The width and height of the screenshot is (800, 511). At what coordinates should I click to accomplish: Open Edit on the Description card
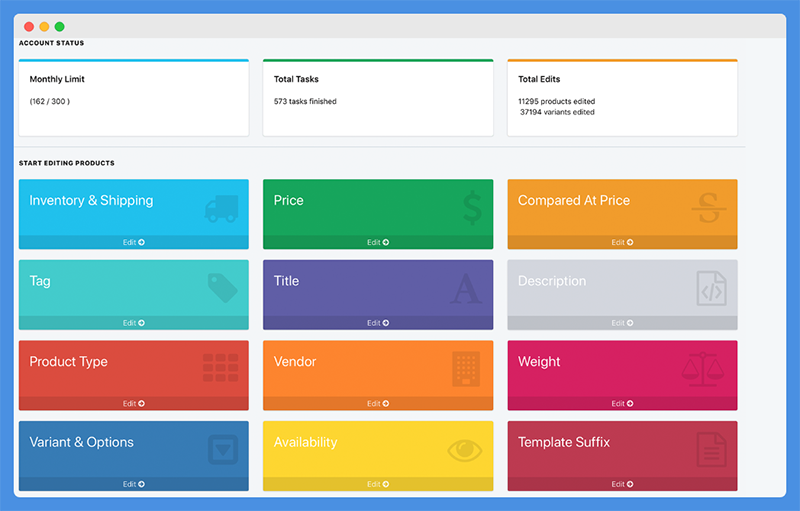click(622, 323)
